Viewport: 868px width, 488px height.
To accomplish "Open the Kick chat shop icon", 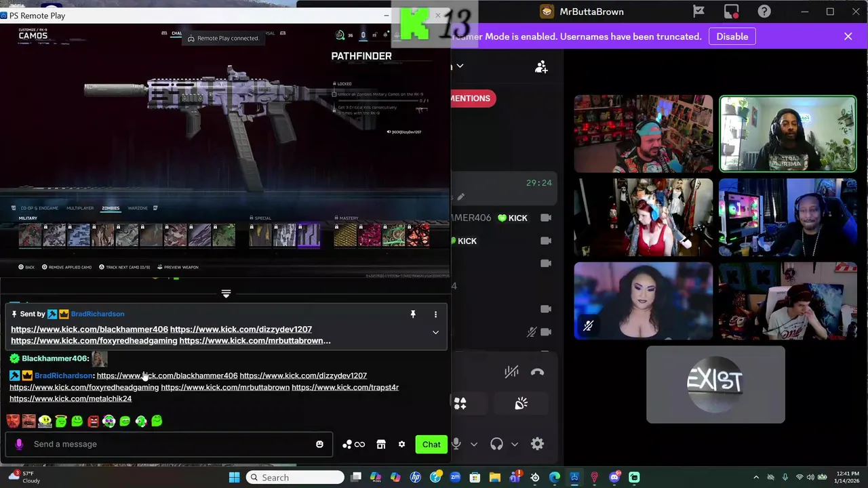I will tap(381, 444).
